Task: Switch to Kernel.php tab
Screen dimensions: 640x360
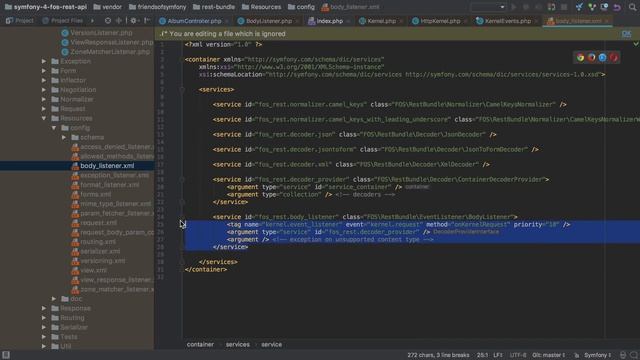Action: pos(381,21)
